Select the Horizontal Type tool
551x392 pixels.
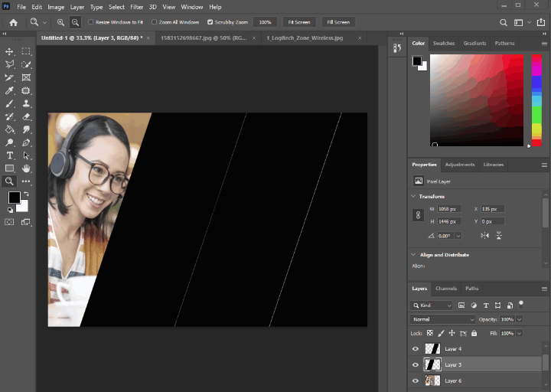coord(10,155)
